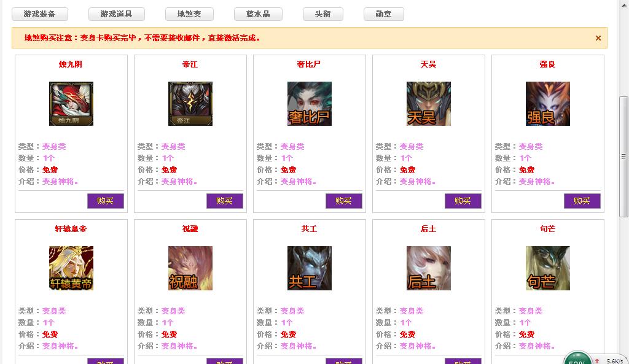The height and width of the screenshot is (364, 629).
Task: Open the 蓝水晶 tab
Action: (258, 14)
